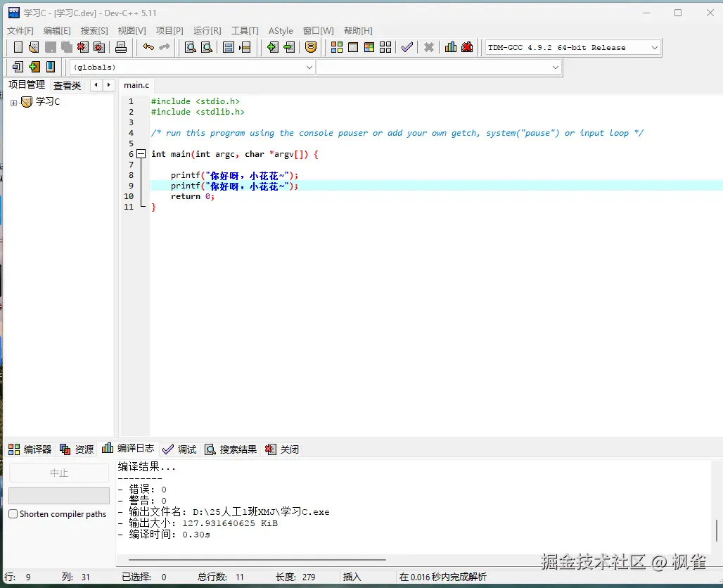Click the Run window toolbar icon
723x588 pixels.
tap(353, 47)
